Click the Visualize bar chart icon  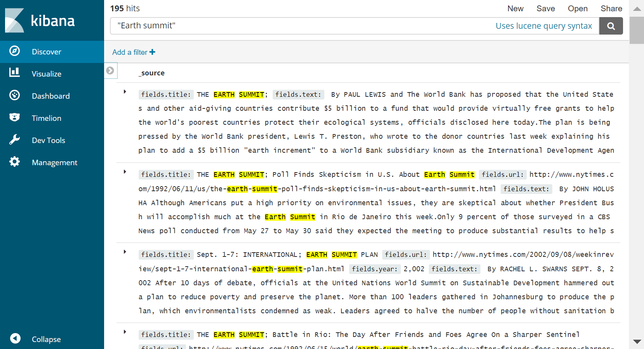click(15, 72)
